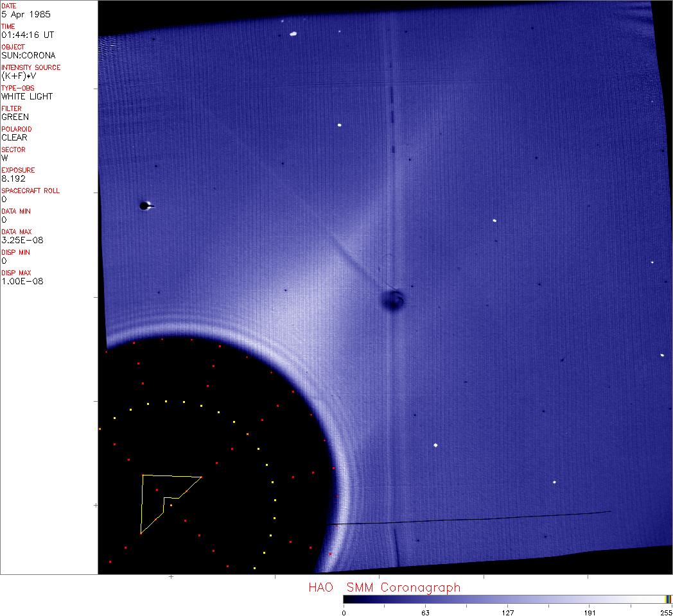Image resolution: width=673 pixels, height=616 pixels.
Task: Click the dark ring-shaped blemish in the corona
Action: pos(391,300)
